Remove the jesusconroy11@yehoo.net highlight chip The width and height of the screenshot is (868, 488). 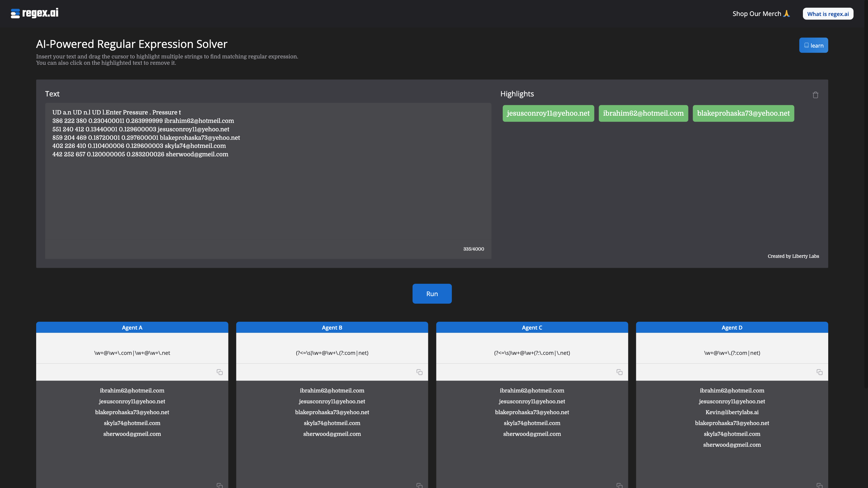[x=548, y=114]
